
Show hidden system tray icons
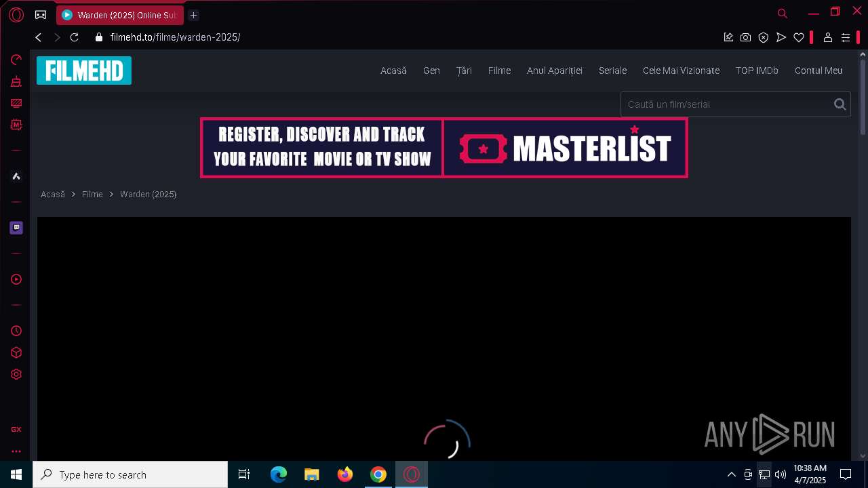pos(731,474)
